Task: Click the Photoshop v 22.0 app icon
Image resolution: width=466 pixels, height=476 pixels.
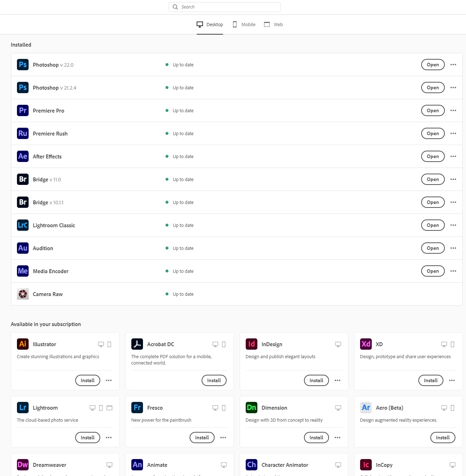Action: tap(23, 65)
